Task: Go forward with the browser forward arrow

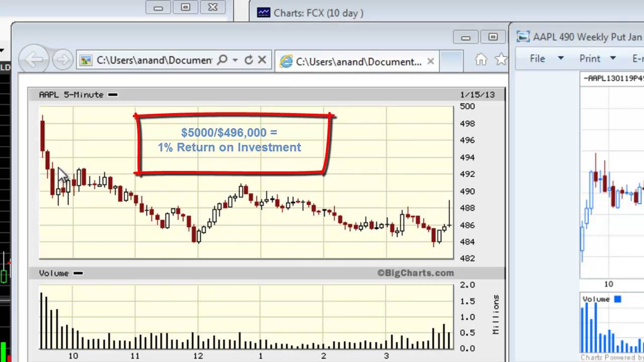Action: coord(62,60)
